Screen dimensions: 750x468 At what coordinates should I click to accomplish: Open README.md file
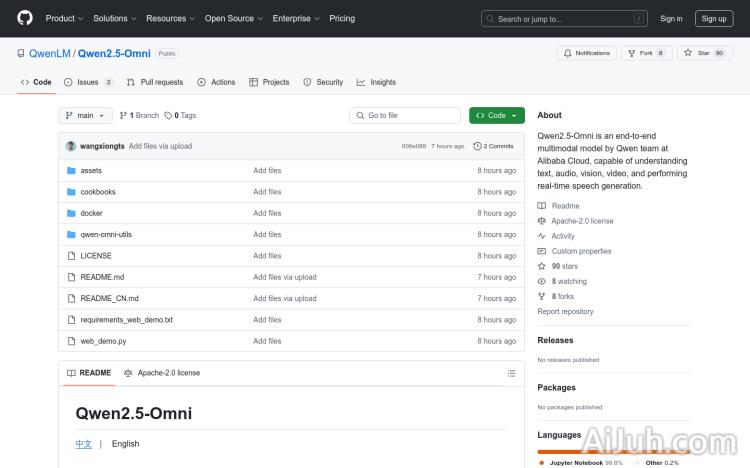click(x=102, y=277)
